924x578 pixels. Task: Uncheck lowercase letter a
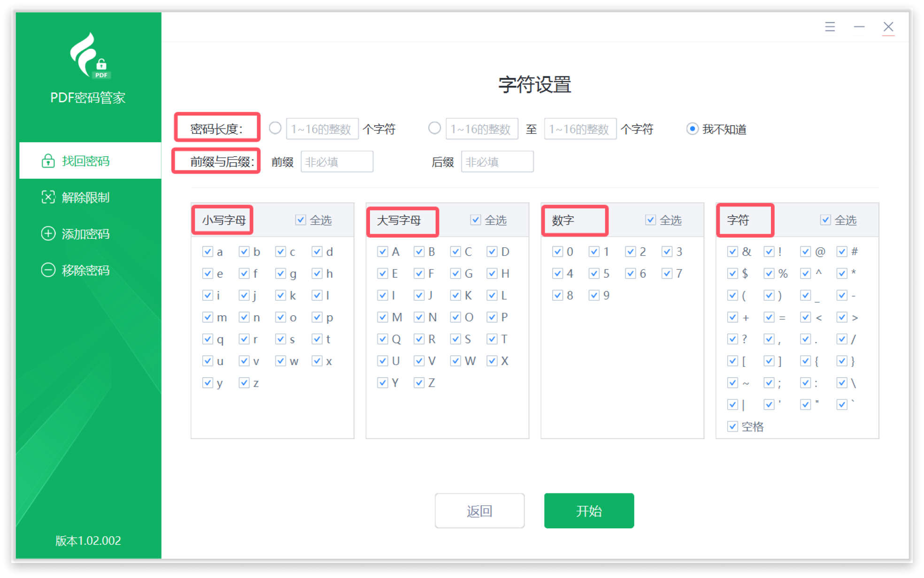click(208, 251)
